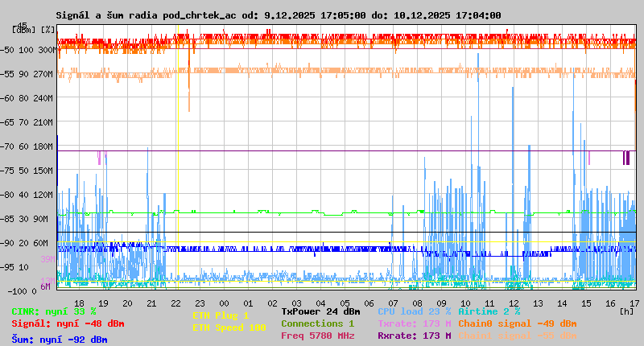Click hour label '06' on time axis
Screen dimensions: 644x346
point(369,303)
